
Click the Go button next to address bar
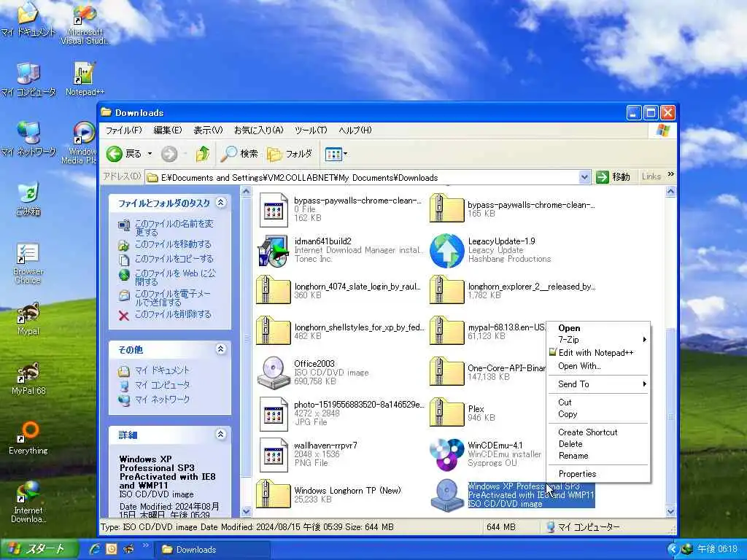point(613,177)
